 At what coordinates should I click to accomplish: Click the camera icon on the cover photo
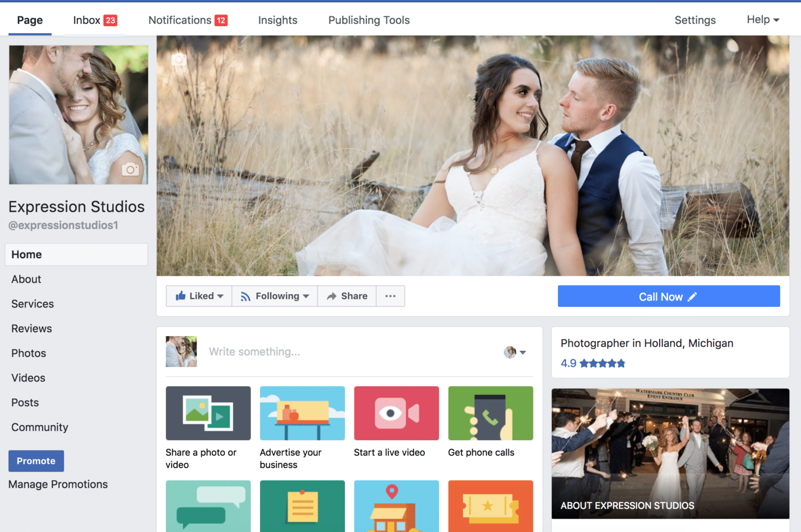tap(179, 59)
